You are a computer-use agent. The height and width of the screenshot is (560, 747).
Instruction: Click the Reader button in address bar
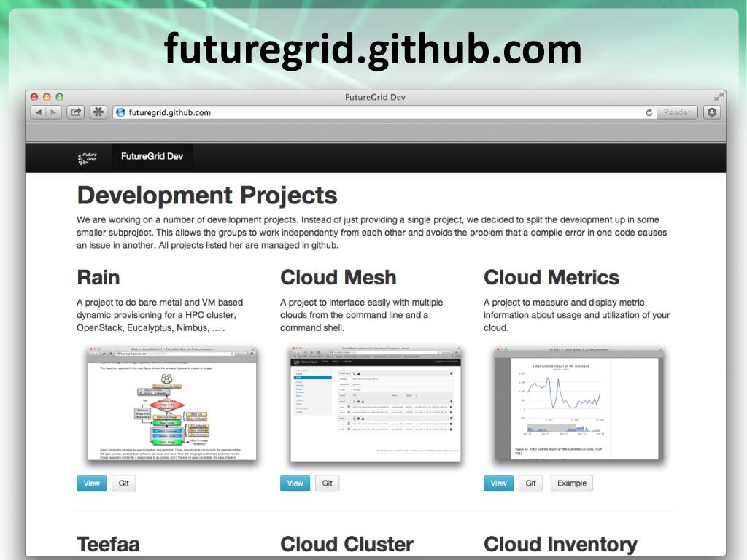pos(677,112)
